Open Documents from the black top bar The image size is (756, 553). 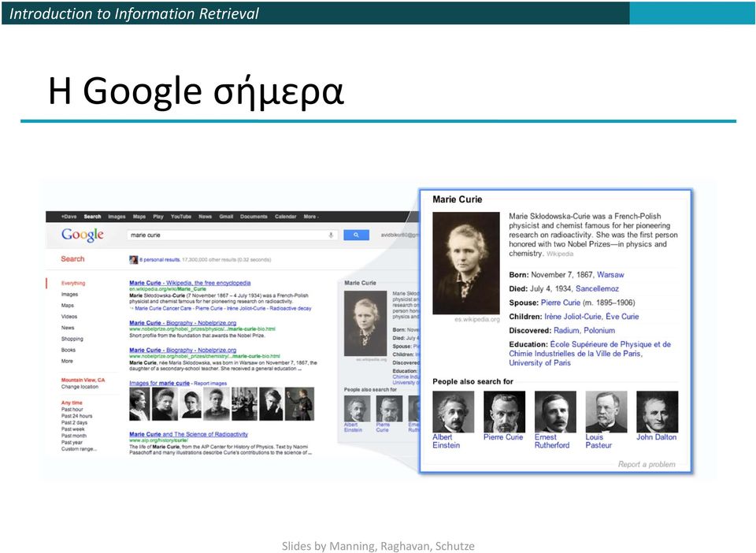[254, 217]
